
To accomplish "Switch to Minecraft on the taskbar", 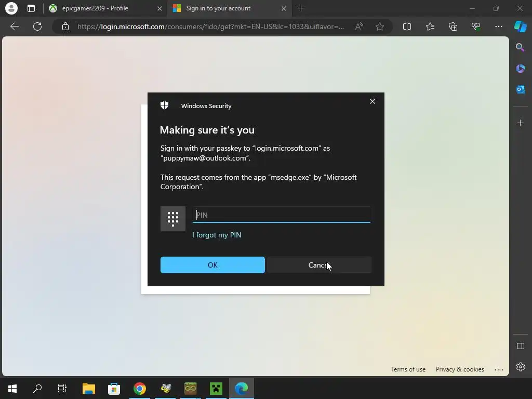I will [216, 389].
